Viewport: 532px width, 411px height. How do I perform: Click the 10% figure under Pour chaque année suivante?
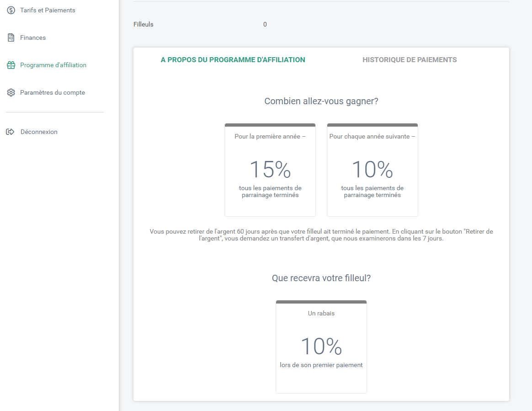pyautogui.click(x=372, y=169)
